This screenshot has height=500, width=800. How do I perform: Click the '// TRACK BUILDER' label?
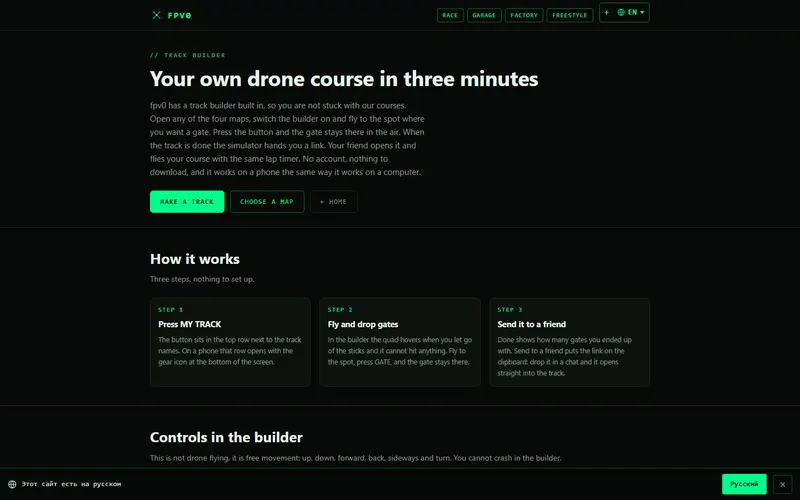[187, 55]
